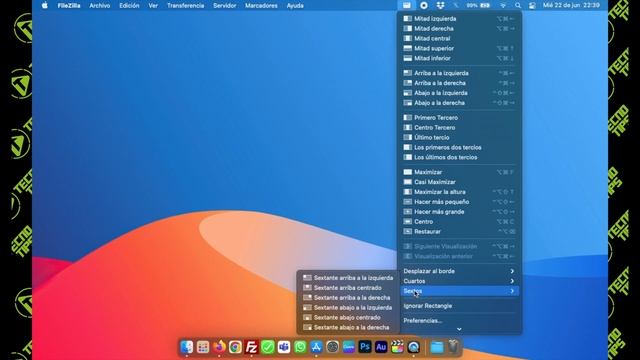Screen dimensions: 640x360
Task: Open the Apple menu
Action: point(44,5)
